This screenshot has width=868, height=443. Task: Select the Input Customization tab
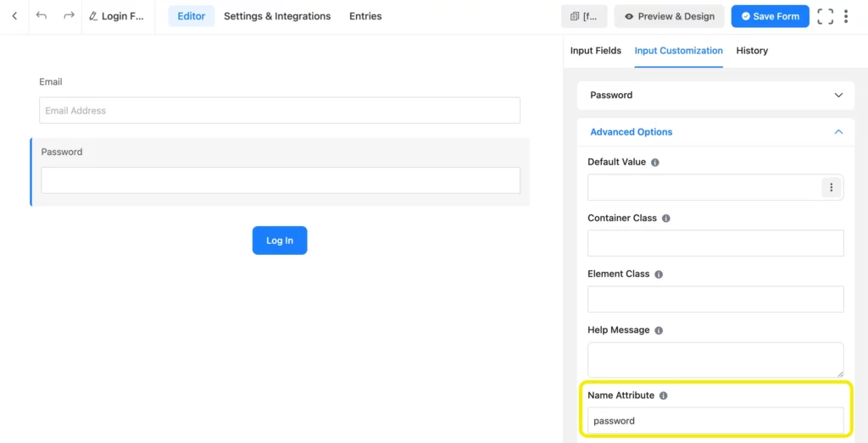(679, 50)
